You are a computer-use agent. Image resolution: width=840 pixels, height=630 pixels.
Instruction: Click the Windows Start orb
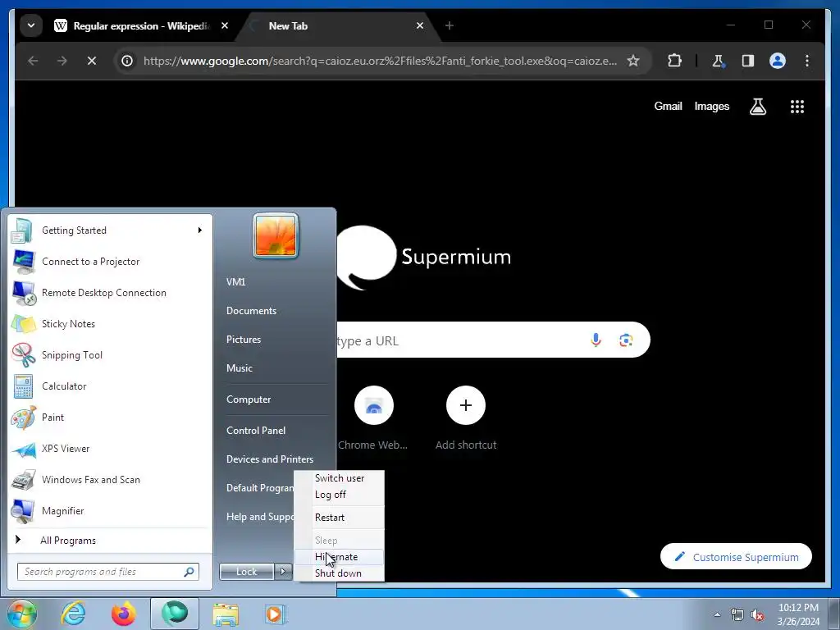pyautogui.click(x=22, y=614)
